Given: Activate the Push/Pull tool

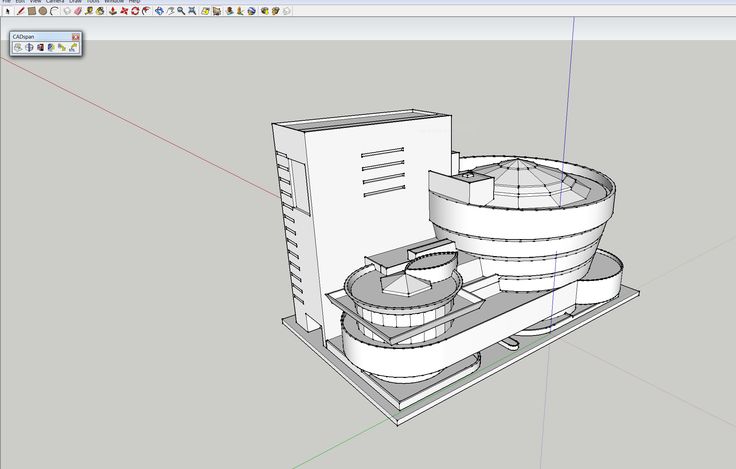Looking at the screenshot, I should pyautogui.click(x=114, y=11).
